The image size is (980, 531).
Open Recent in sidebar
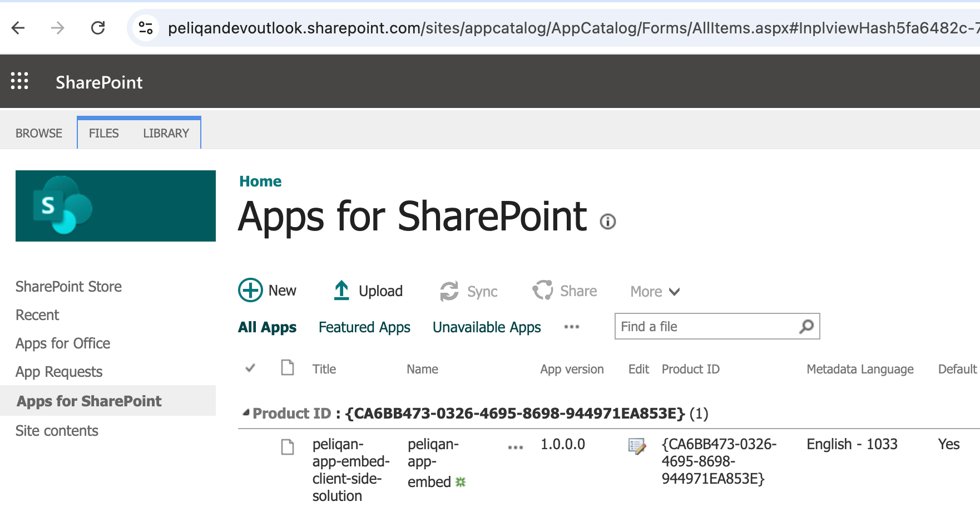coord(37,315)
